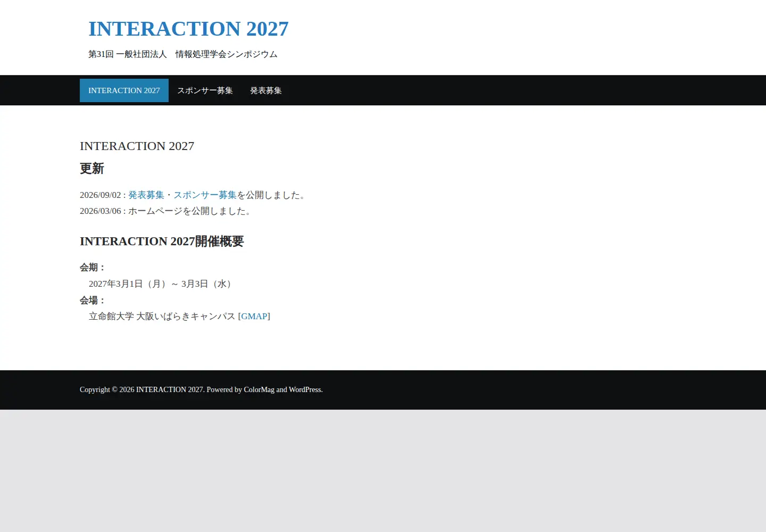The width and height of the screenshot is (766, 532).
Task: Follow the スポンサー募集 link in the update list
Action: (205, 195)
